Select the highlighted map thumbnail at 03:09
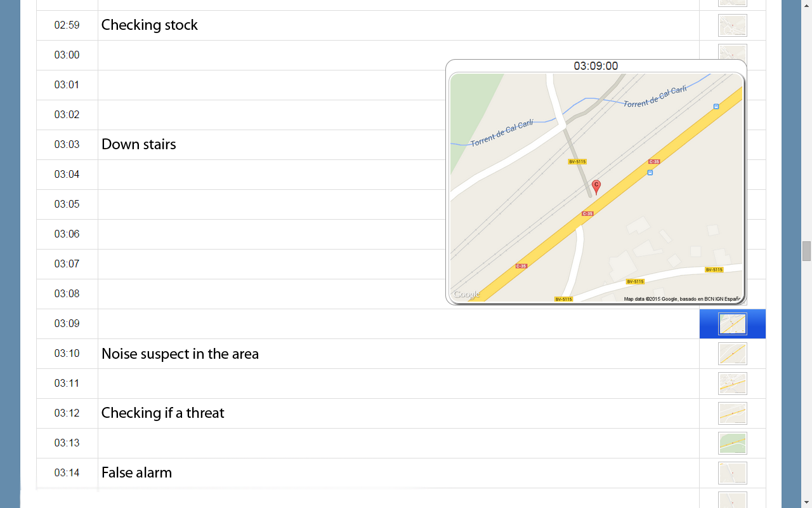Screen dimensions: 812x508 pos(733,324)
